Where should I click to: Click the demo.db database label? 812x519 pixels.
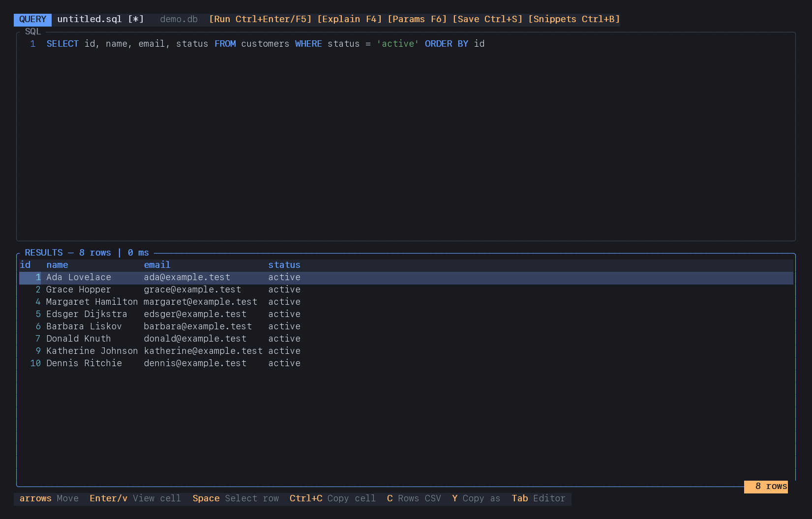click(x=179, y=19)
